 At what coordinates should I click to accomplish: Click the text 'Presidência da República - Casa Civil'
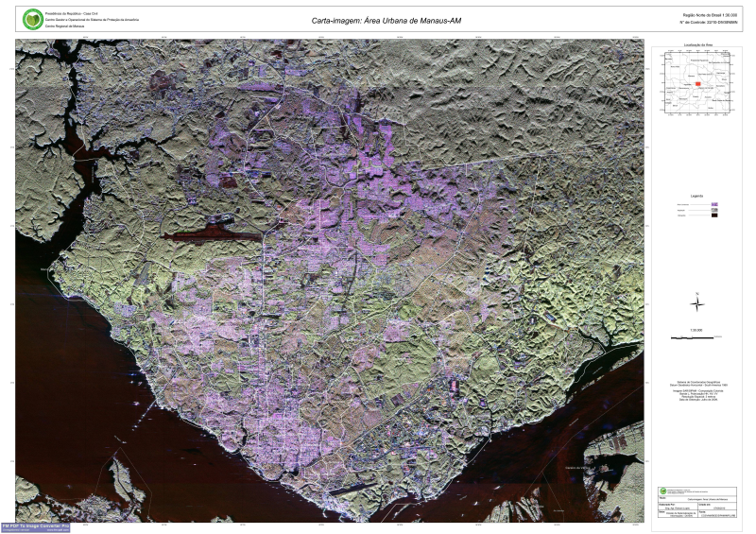(x=72, y=14)
